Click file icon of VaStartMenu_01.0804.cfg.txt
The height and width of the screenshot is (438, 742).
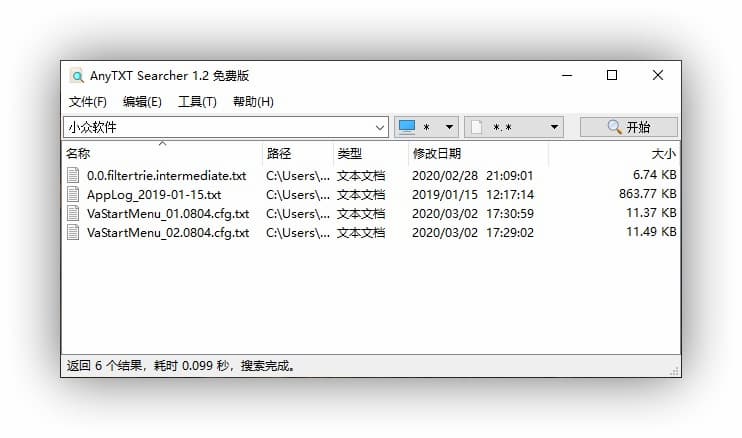[x=73, y=213]
